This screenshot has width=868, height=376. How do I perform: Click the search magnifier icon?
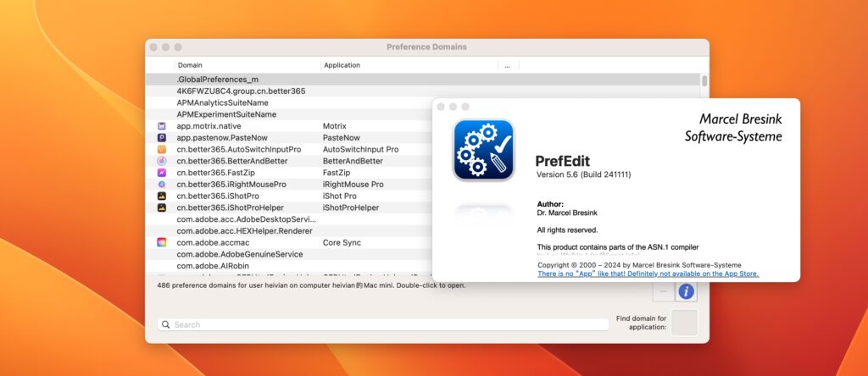pyautogui.click(x=165, y=324)
